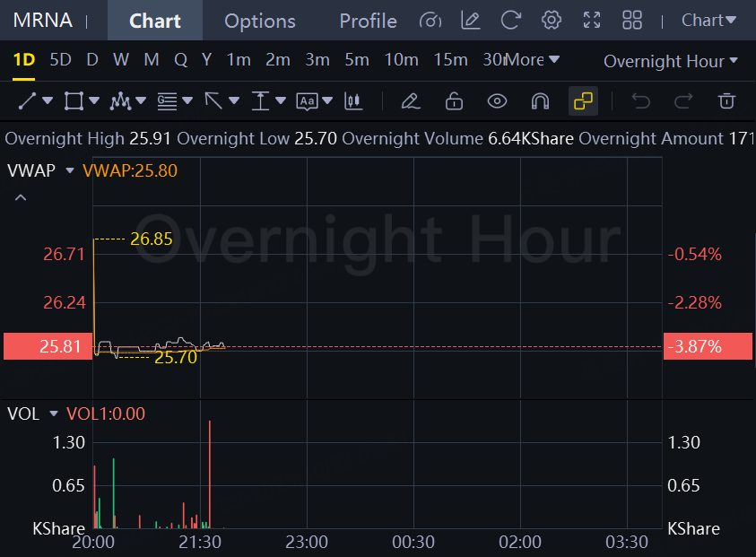This screenshot has height=557, width=756.
Task: Select the wave pattern drawing tool
Action: (120, 101)
